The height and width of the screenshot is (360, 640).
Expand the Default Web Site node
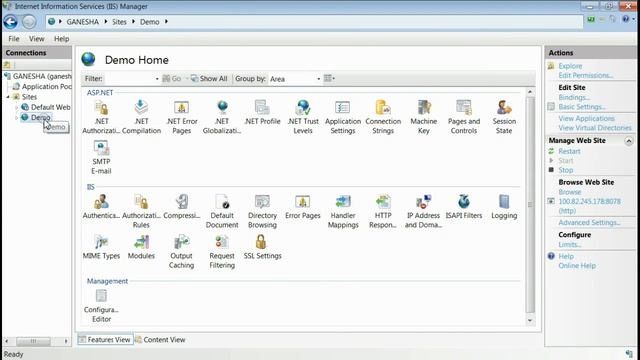(17, 107)
